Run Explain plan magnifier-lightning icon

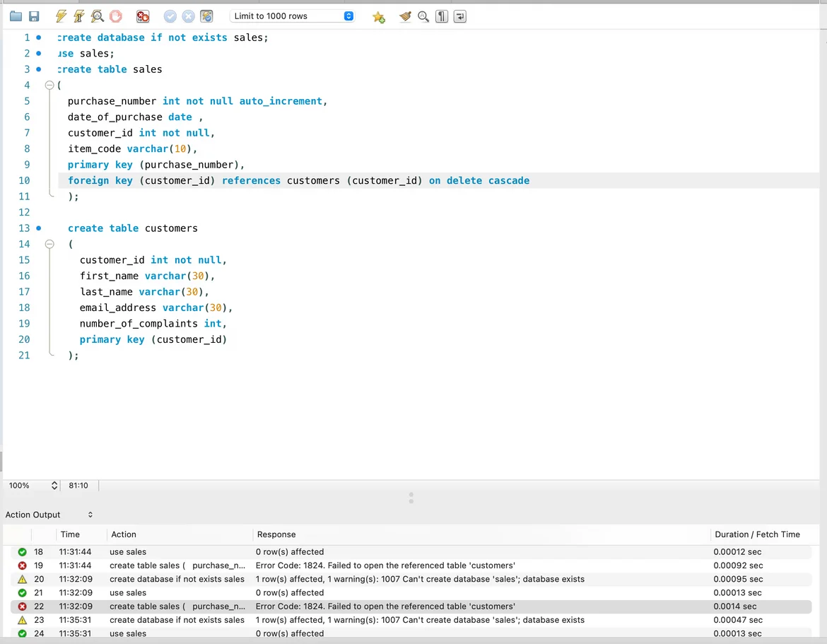coord(98,16)
